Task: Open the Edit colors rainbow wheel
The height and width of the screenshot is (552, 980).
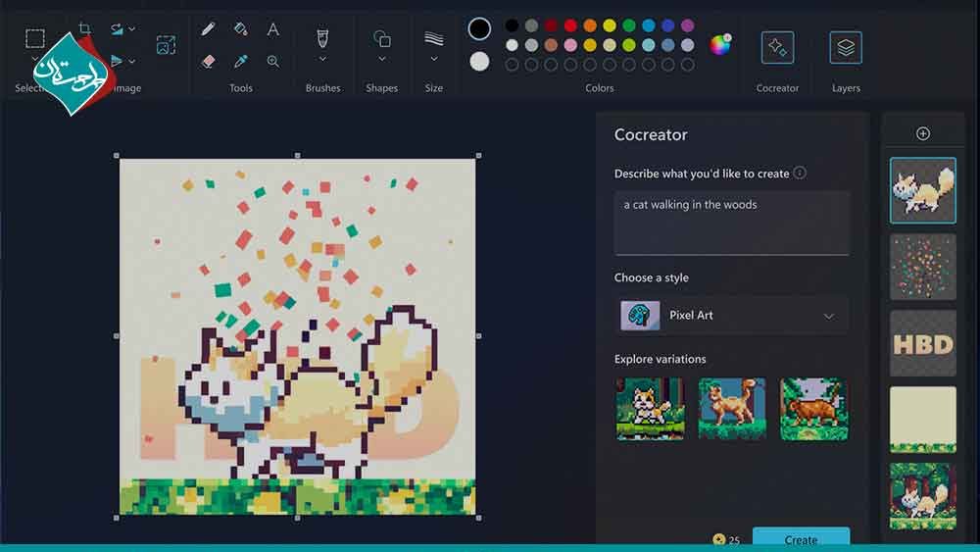Action: 720,44
